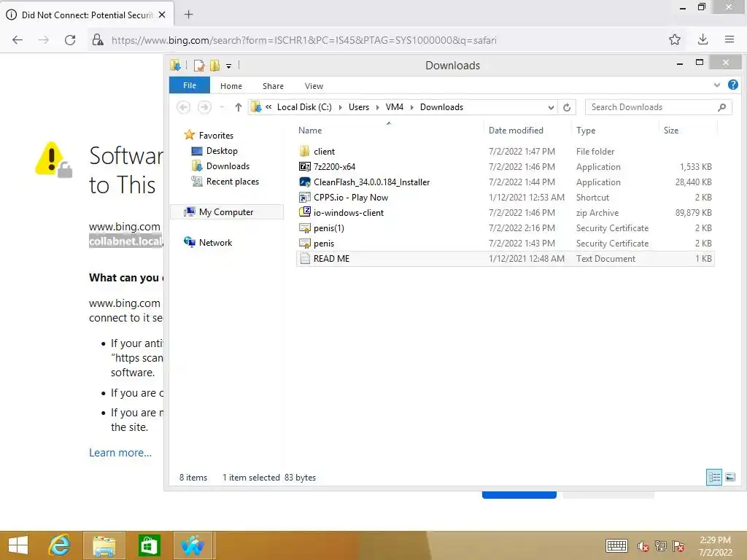This screenshot has height=560, width=747.
Task: Open the Explorer recent locations dropdown
Action: point(222,107)
